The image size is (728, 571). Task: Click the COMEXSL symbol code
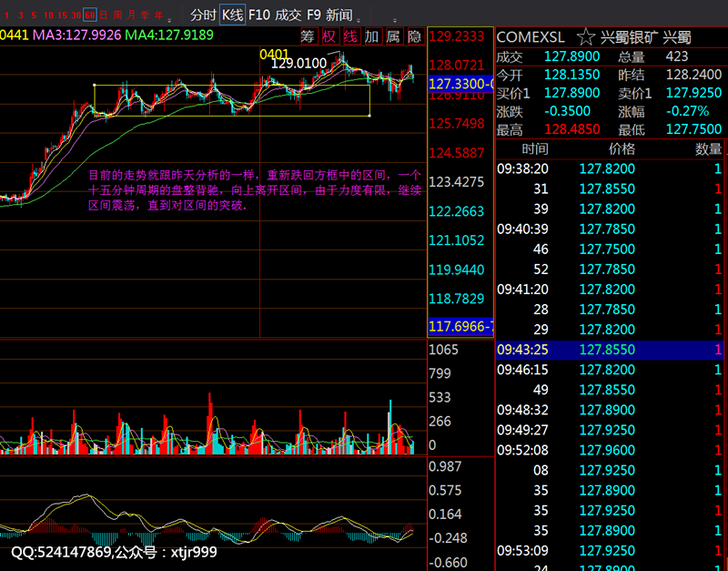531,37
